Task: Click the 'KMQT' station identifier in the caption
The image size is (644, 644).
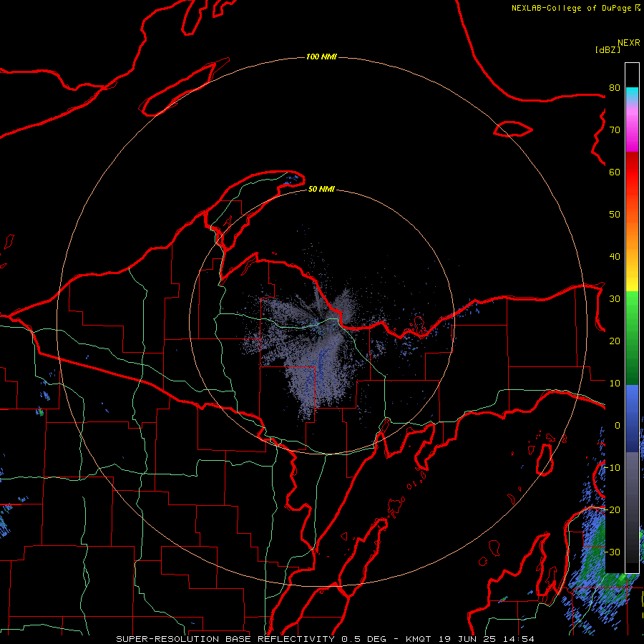Action: click(x=419, y=639)
